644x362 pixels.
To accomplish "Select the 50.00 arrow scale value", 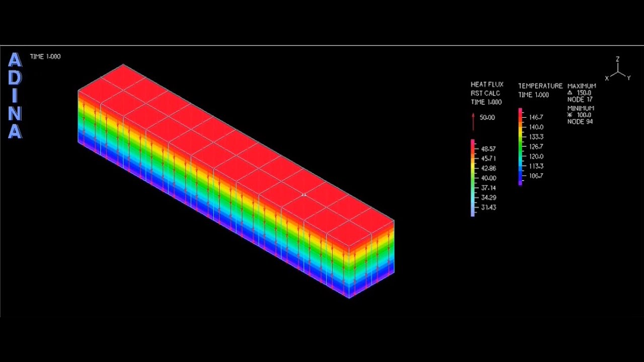I will [x=487, y=118].
